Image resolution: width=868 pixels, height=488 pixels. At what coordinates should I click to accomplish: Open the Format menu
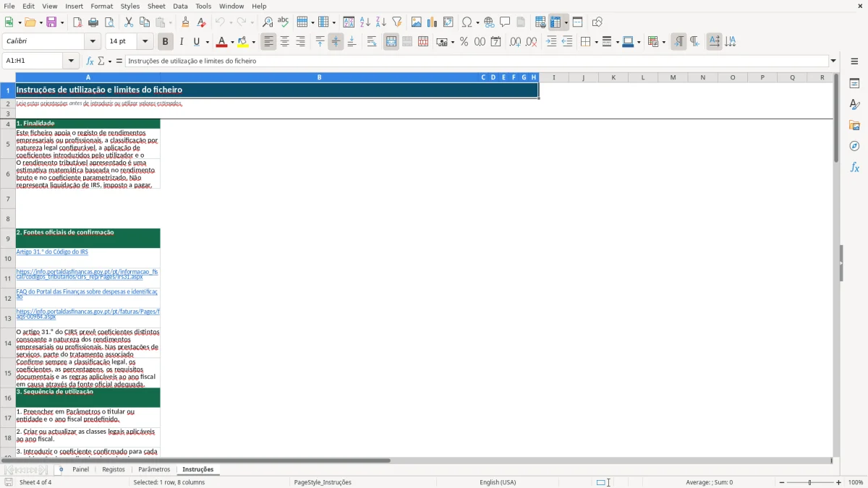[x=102, y=6]
